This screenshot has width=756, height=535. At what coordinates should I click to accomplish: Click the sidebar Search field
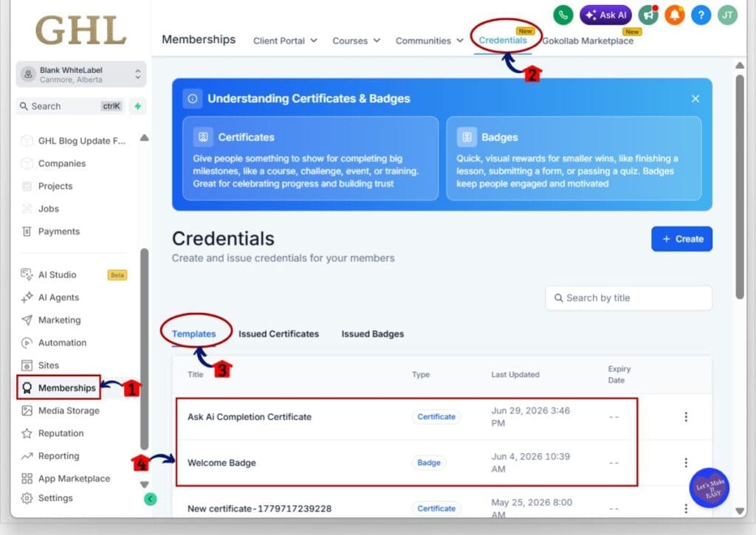(x=71, y=106)
